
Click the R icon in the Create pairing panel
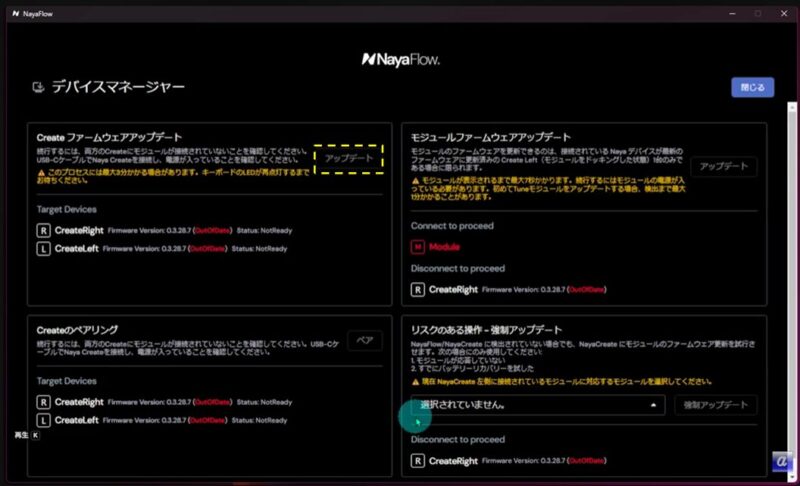pyautogui.click(x=43, y=401)
